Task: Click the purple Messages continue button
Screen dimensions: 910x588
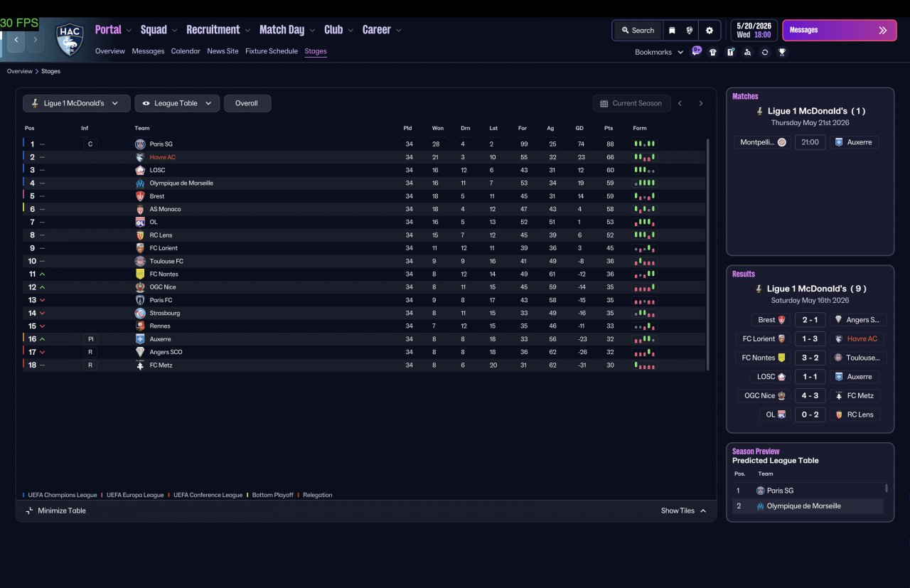Action: pos(840,31)
